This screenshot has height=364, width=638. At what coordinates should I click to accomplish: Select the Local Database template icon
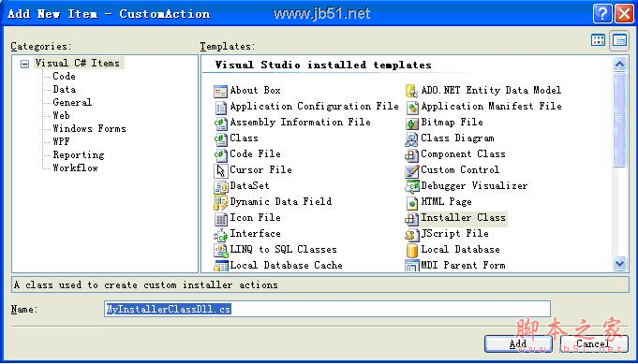[x=412, y=250]
